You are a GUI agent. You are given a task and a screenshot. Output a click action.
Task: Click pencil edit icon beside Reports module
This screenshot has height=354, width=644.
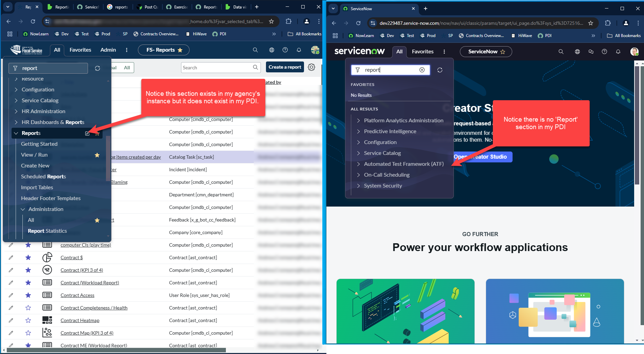(87, 133)
